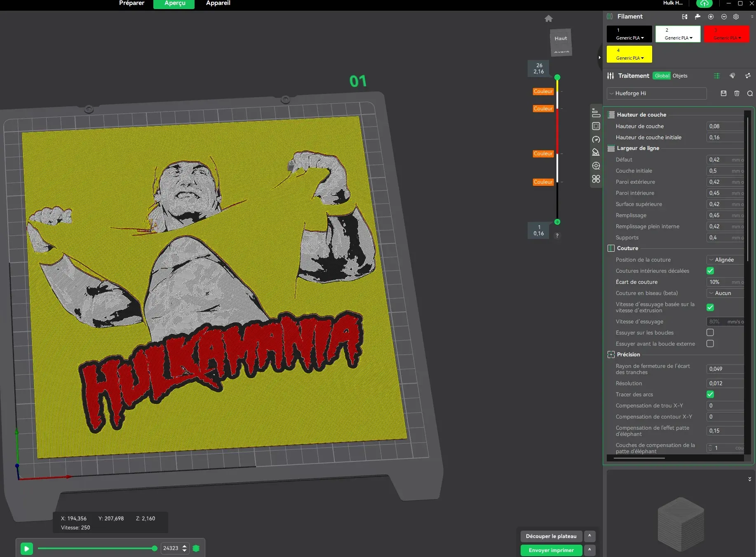Click the question mark under layer slider
756x557 pixels.
557,236
